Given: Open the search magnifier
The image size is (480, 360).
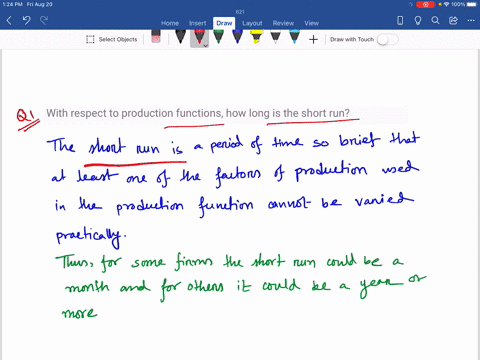Looking at the screenshot, I should (x=435, y=21).
